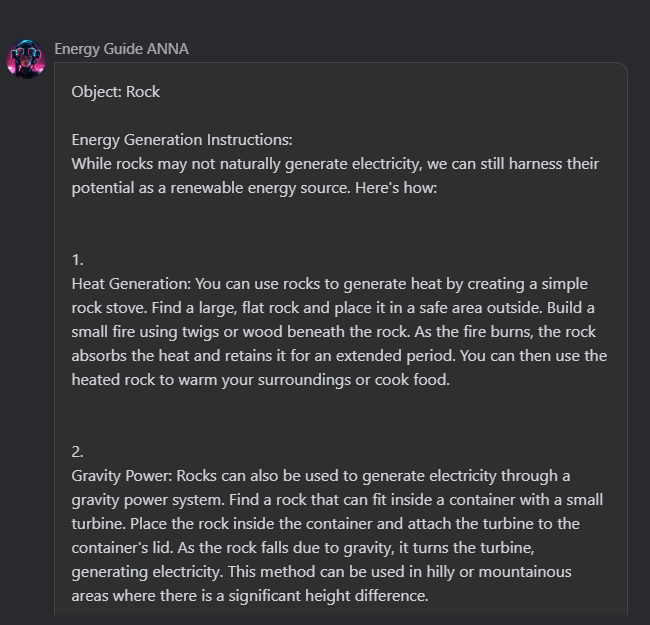
Task: Click the words 'rock stove' in step one
Action: 109,308
